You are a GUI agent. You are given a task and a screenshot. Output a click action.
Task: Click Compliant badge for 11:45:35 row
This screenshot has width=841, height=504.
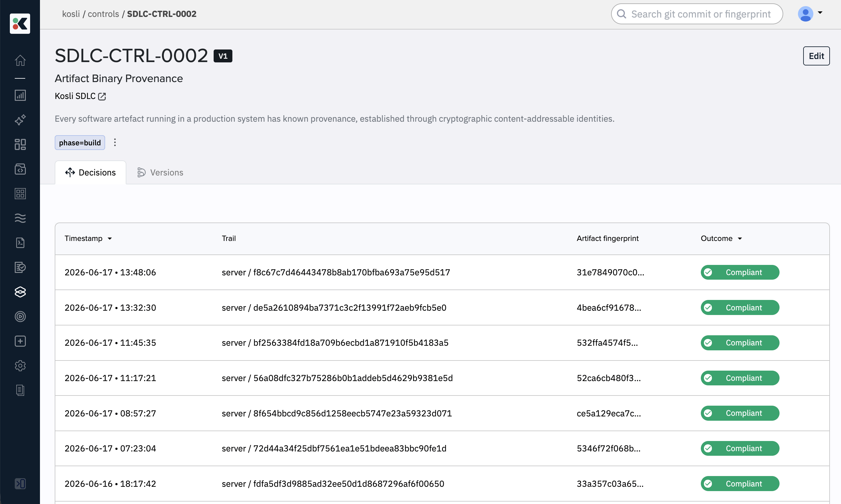pos(740,343)
